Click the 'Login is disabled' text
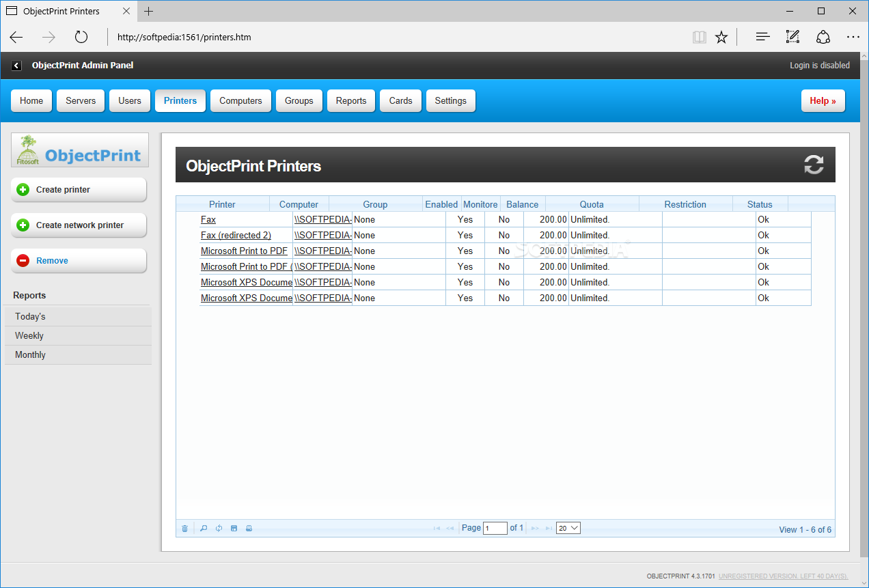The width and height of the screenshot is (869, 588). pyautogui.click(x=820, y=66)
